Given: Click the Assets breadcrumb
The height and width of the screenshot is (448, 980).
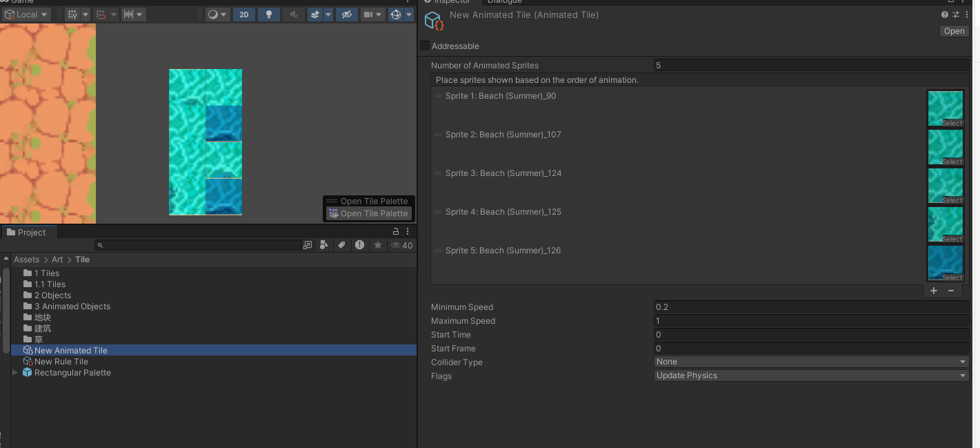Looking at the screenshot, I should click(x=27, y=260).
